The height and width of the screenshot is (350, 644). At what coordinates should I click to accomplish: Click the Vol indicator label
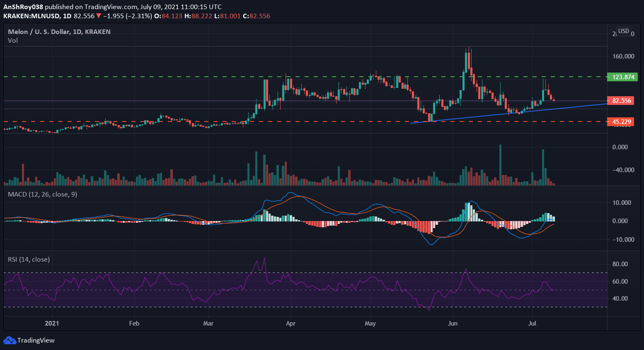pyautogui.click(x=12, y=40)
